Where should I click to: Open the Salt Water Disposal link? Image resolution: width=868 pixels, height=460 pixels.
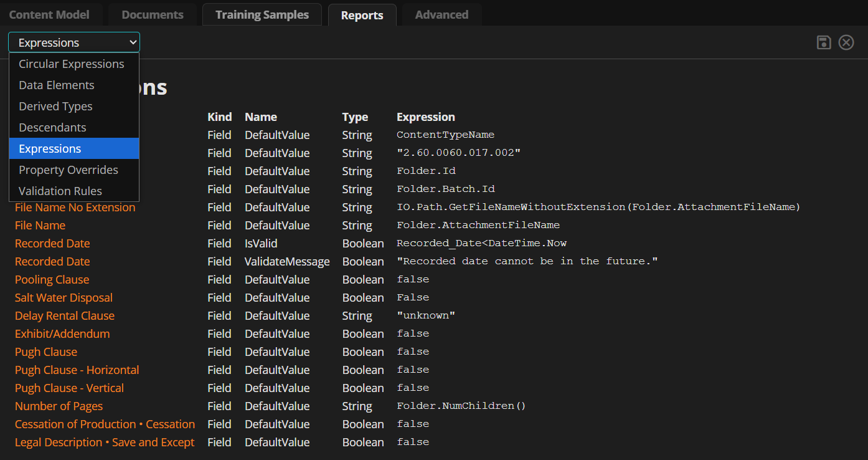point(64,298)
